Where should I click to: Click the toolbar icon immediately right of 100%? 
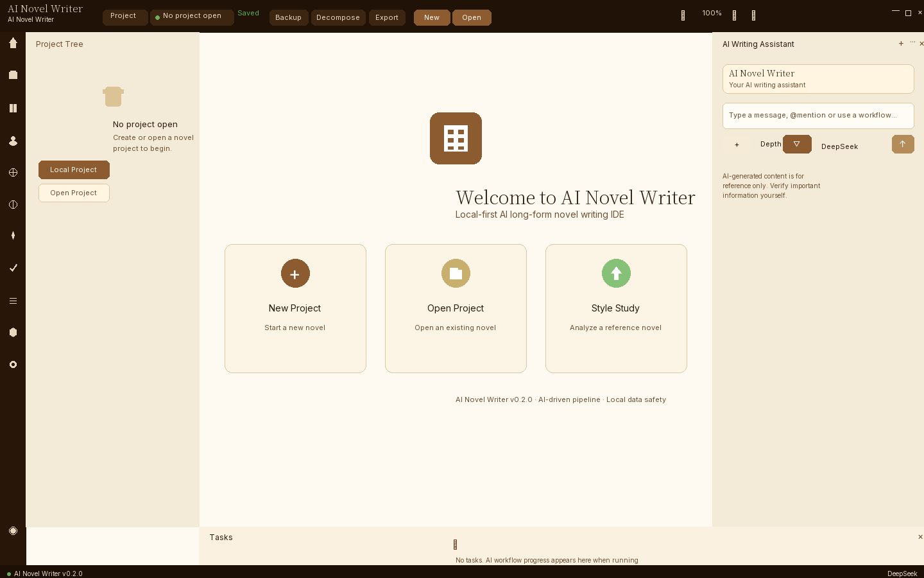(x=734, y=15)
